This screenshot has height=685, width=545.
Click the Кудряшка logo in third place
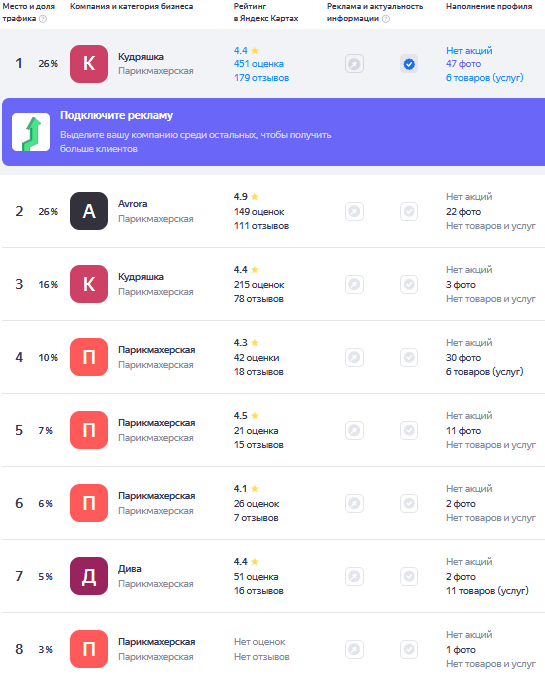(x=89, y=284)
